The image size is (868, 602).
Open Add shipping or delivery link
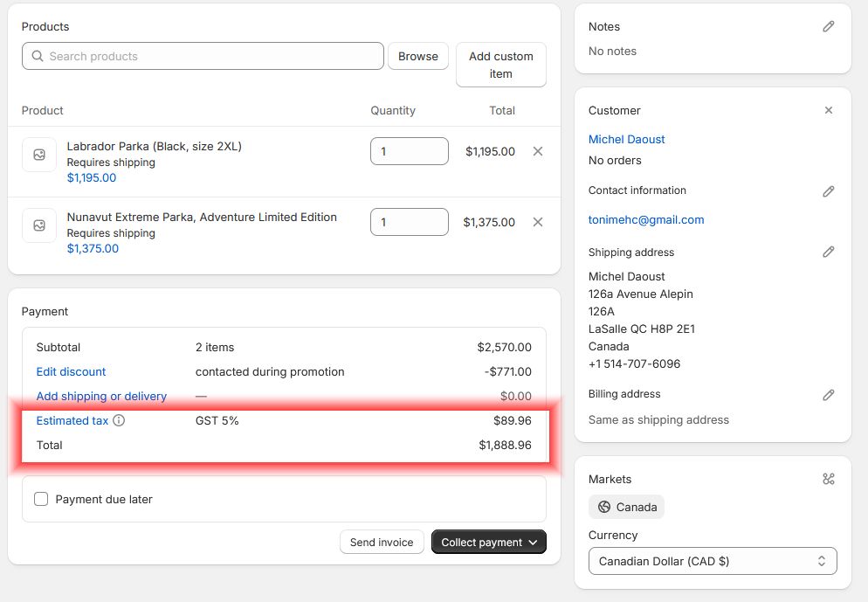101,396
